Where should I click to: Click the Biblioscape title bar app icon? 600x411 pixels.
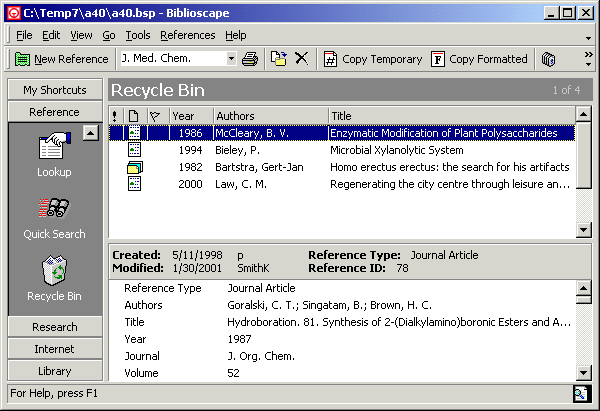tap(14, 13)
